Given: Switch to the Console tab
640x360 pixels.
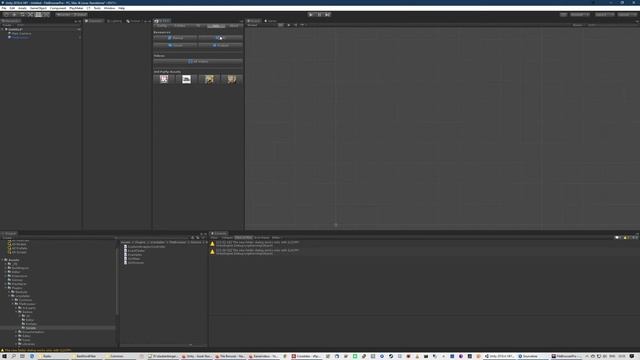Looking at the screenshot, I should pyautogui.click(x=219, y=233).
